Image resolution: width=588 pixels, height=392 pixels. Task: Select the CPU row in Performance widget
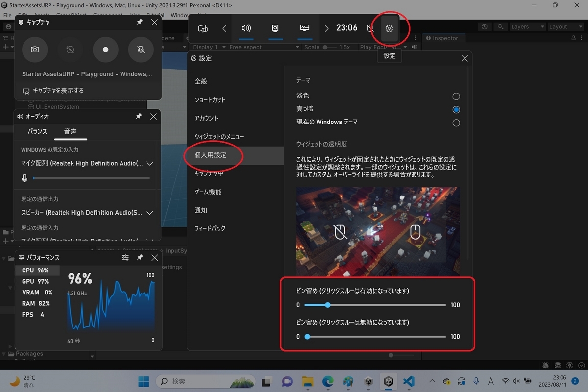click(x=37, y=270)
